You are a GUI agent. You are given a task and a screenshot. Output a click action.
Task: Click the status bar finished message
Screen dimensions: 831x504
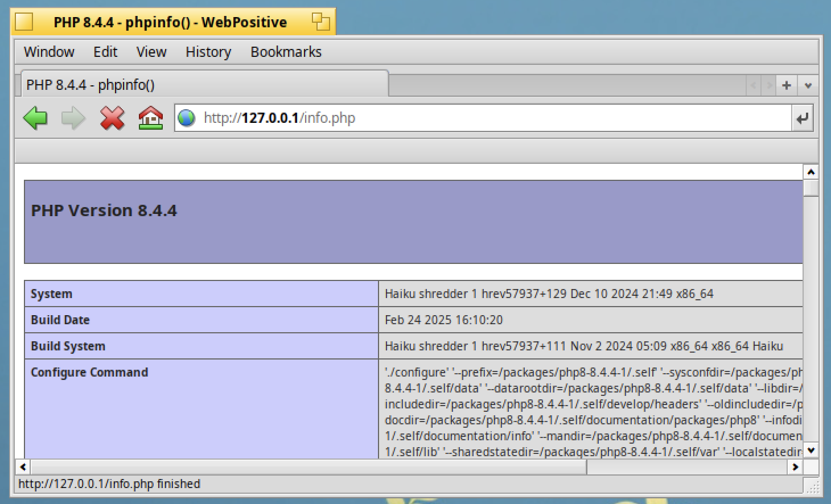click(109, 484)
